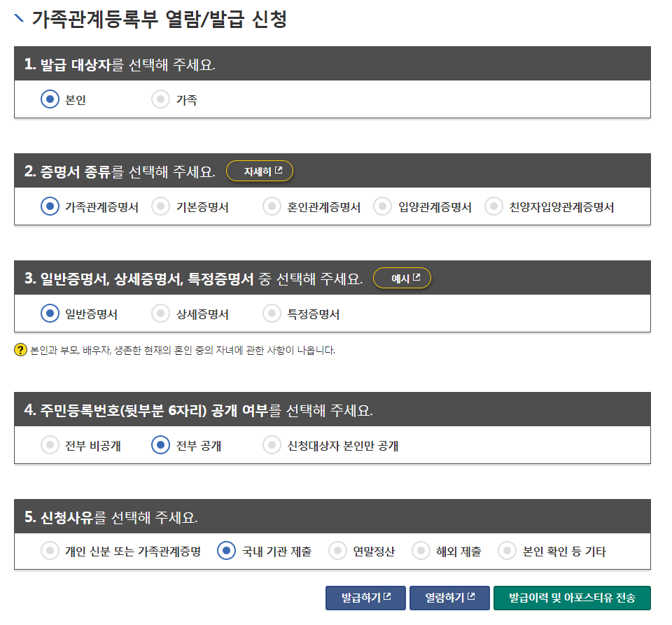Choose 입양관계증명서 certificate type
672x625 pixels.
pos(383,206)
